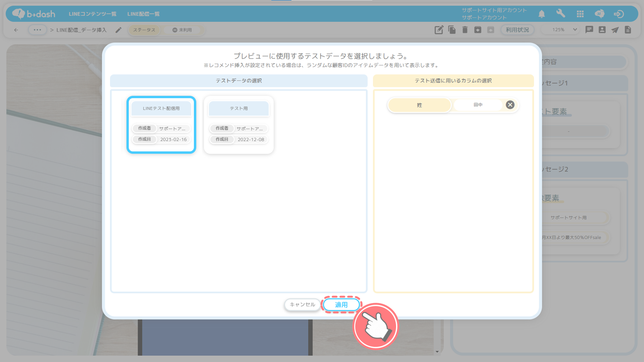
Task: Click the paper plane send icon
Action: [x=615, y=30]
